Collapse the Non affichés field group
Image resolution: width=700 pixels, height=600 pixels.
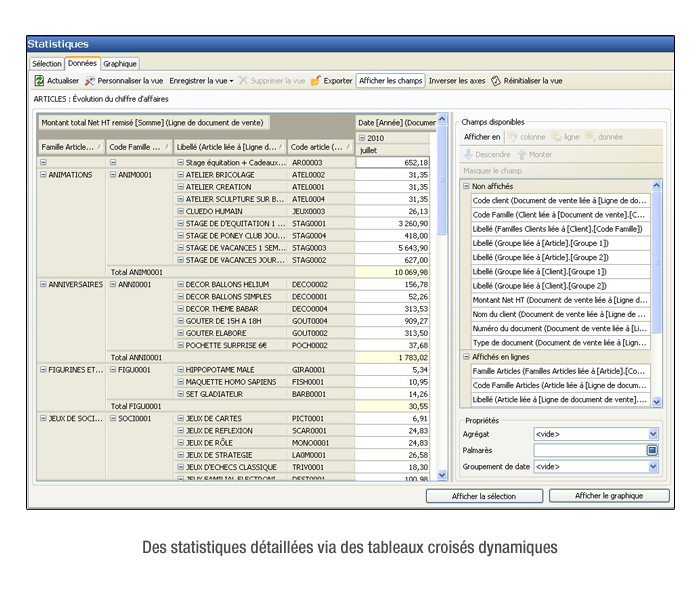pos(466,186)
